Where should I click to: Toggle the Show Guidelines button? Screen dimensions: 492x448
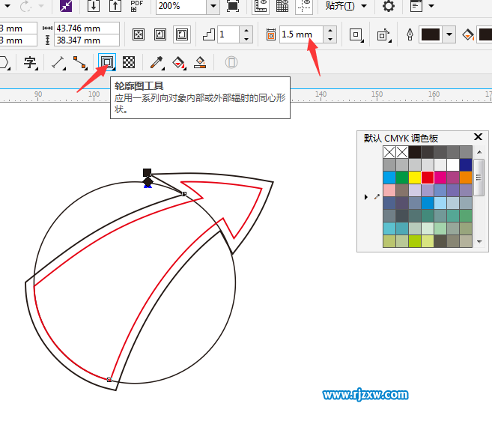click(304, 6)
